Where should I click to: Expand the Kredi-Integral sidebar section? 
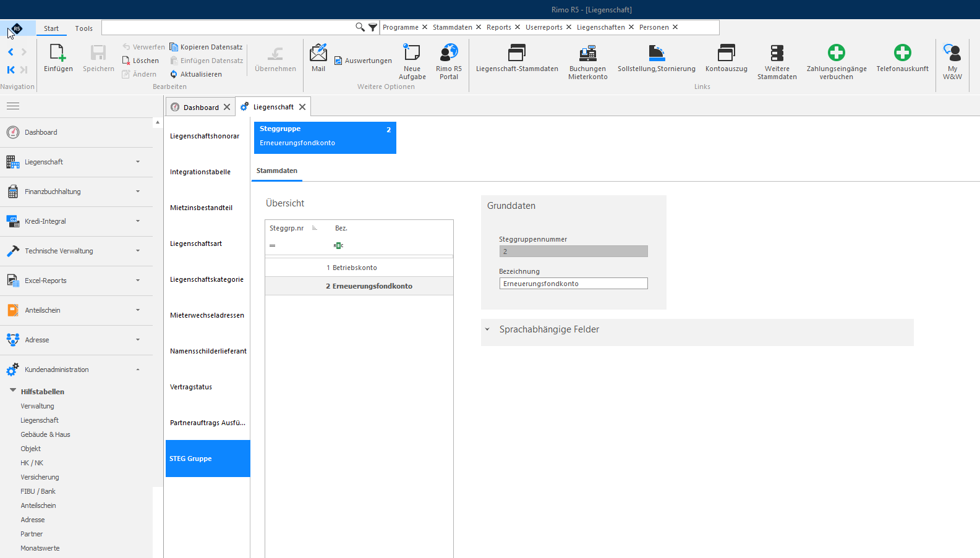click(76, 221)
